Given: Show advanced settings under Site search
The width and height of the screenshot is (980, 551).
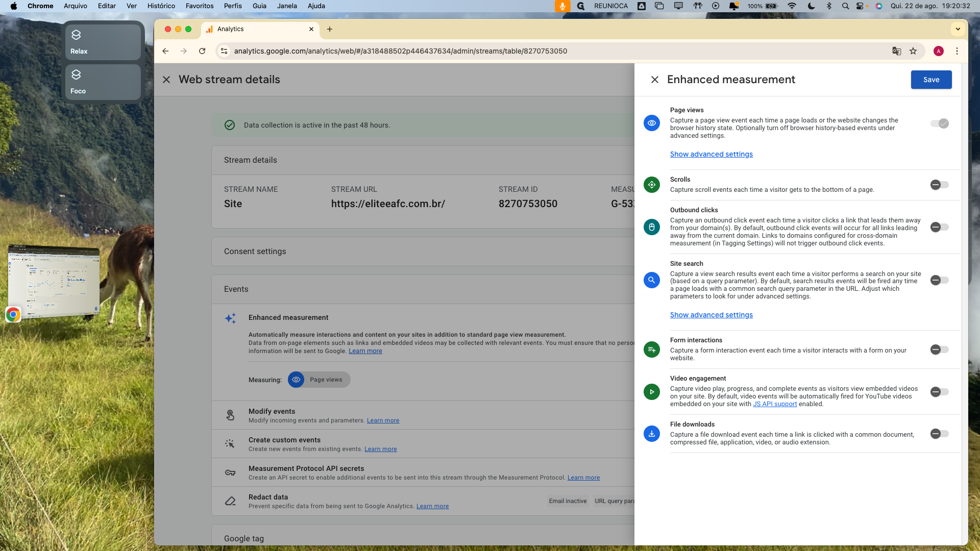Looking at the screenshot, I should pos(711,315).
